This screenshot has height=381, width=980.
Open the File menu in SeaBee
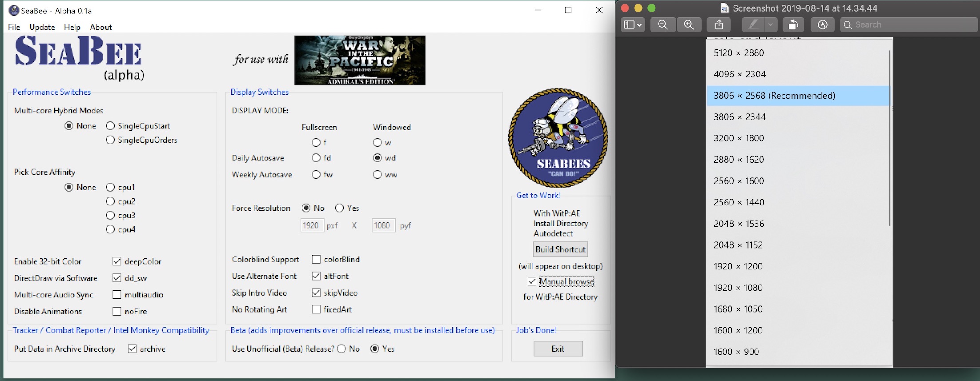pyautogui.click(x=14, y=27)
